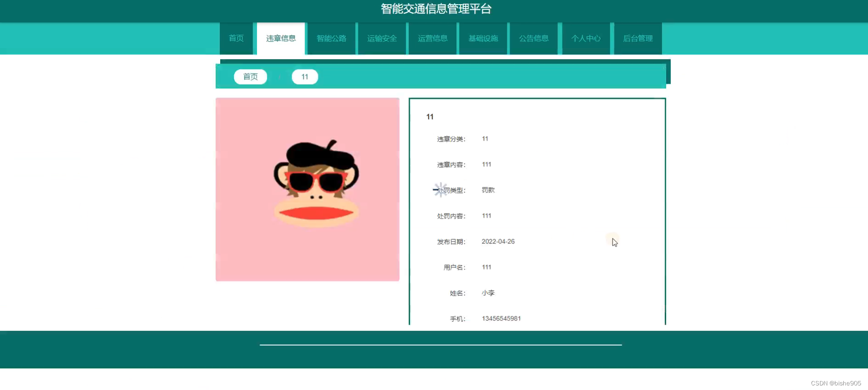Go to 后台管理 tab
This screenshot has height=390, width=868.
638,38
